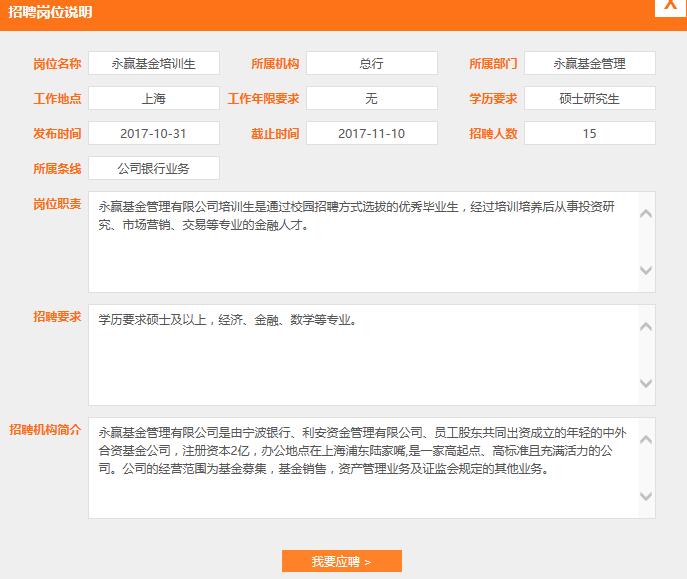
Task: Click the 工作年限要求 field showing 无
Action: tap(371, 98)
